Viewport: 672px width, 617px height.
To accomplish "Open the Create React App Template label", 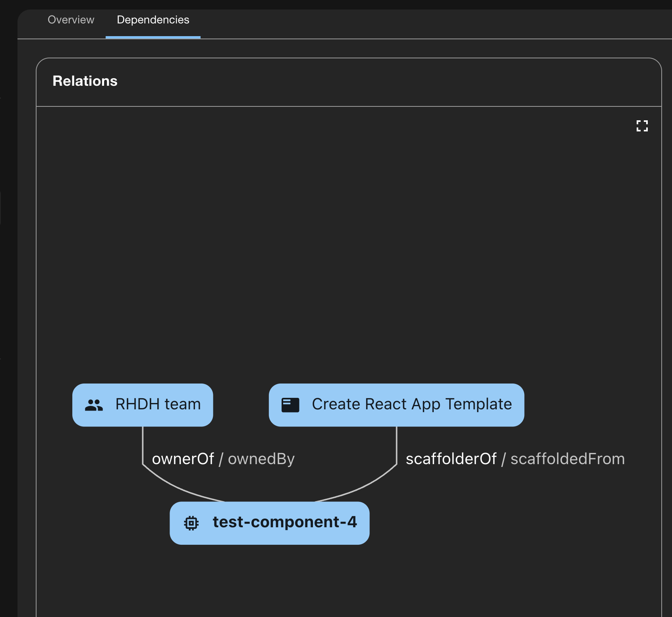I will coord(412,404).
